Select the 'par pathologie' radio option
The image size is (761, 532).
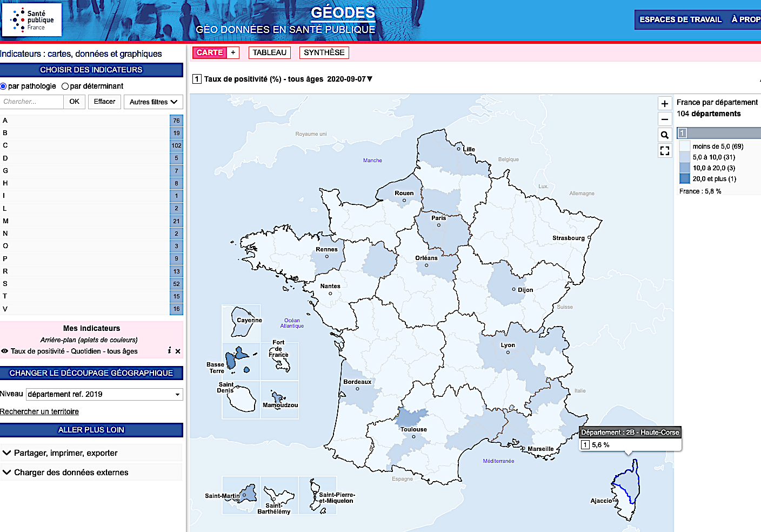4,87
